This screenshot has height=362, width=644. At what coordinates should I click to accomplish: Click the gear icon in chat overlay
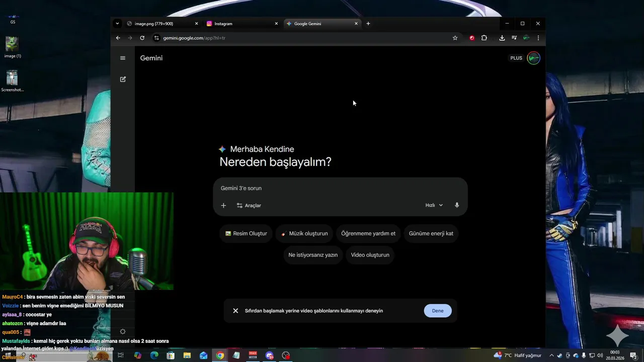click(123, 332)
